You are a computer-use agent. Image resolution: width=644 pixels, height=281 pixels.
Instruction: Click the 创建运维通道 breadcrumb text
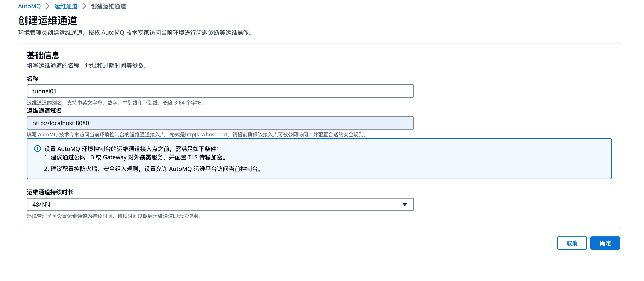(108, 6)
